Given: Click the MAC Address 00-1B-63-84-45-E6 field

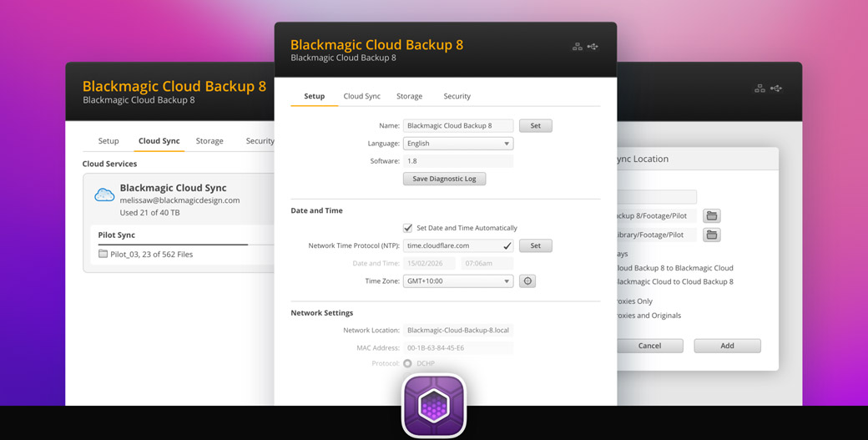Looking at the screenshot, I should 458,348.
